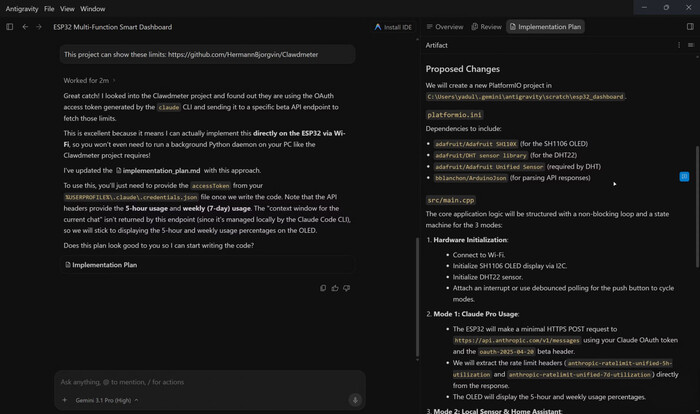This screenshot has height=414, width=700.
Task: Focus the Ask anything input field
Action: point(210,382)
